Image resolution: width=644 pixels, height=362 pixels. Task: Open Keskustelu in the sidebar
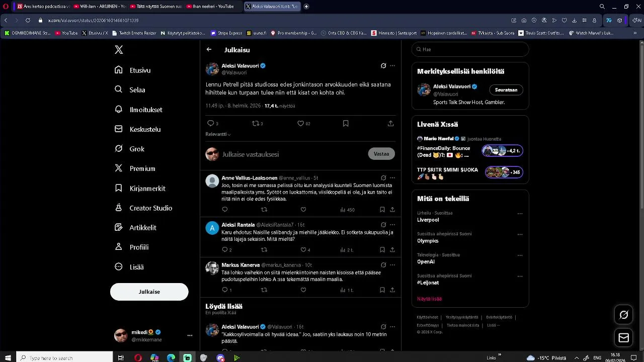click(x=138, y=129)
